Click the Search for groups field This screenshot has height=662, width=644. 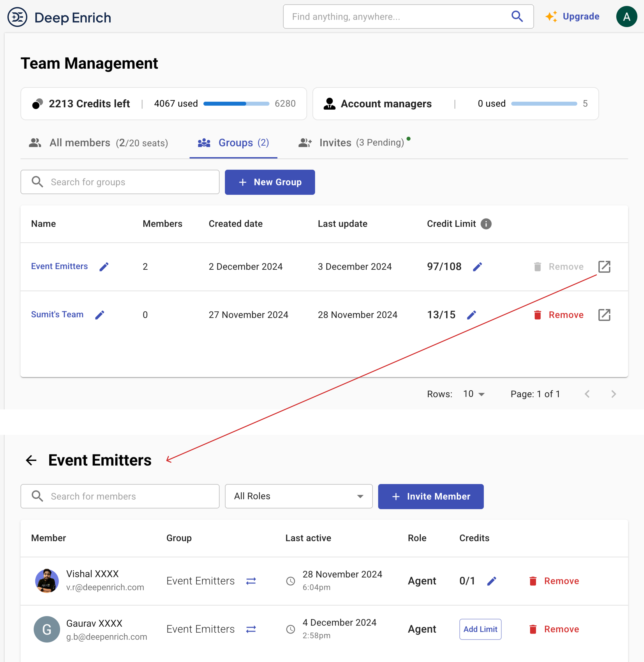[x=120, y=182]
